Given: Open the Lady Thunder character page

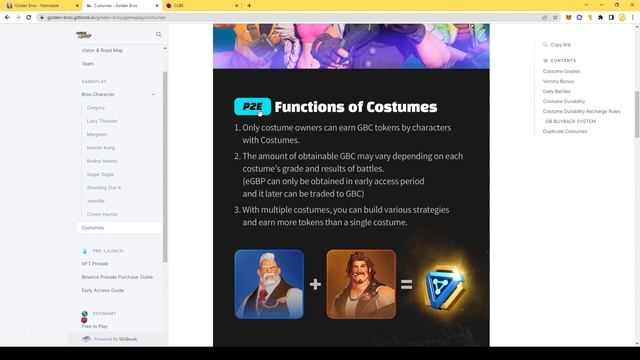Looking at the screenshot, I should (102, 121).
